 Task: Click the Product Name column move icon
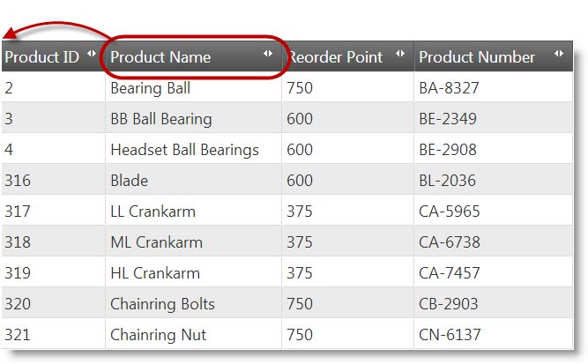(x=268, y=55)
